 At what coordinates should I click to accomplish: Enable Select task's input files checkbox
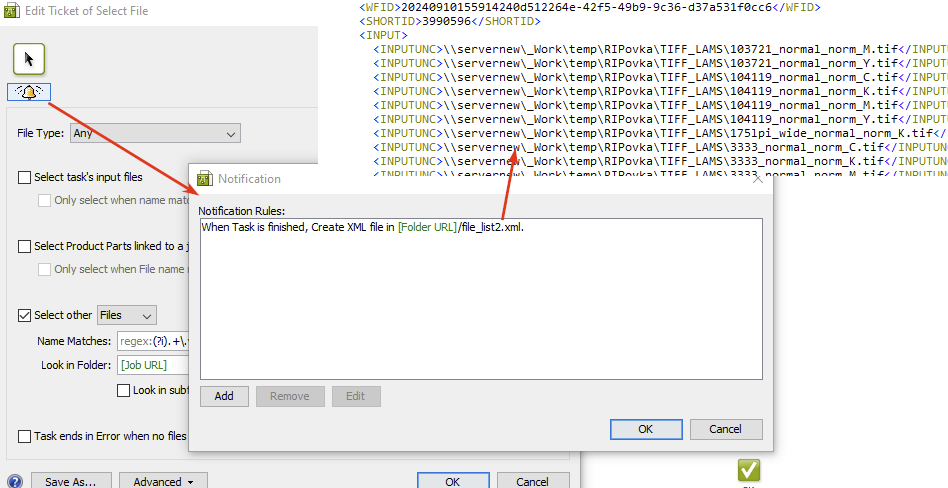(x=24, y=177)
